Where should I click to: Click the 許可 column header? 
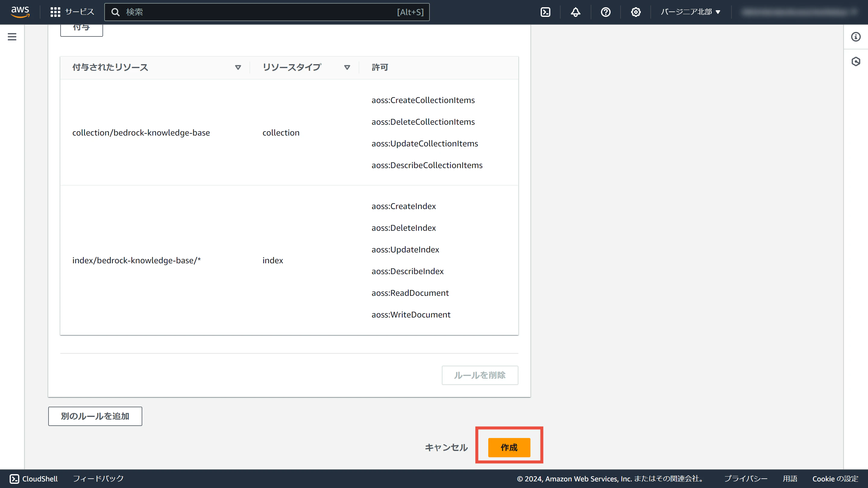(380, 67)
